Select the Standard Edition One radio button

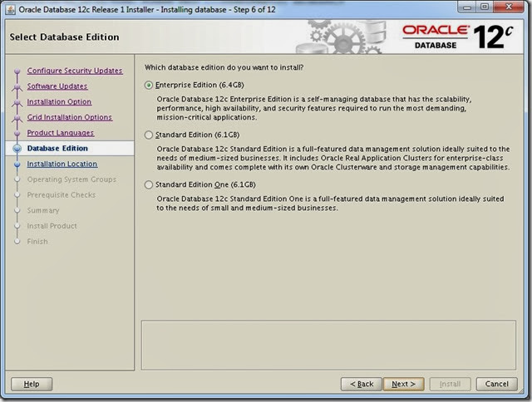point(149,184)
